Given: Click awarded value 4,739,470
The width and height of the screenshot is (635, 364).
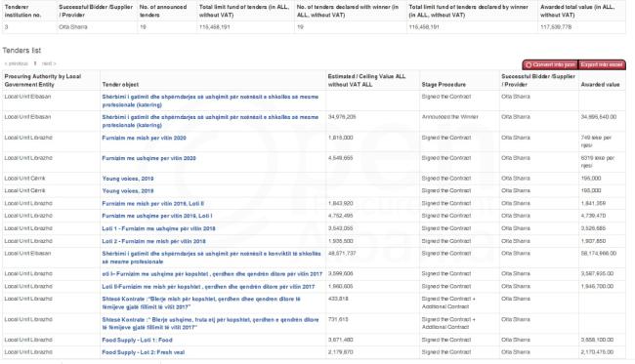Looking at the screenshot, I should (x=593, y=216).
